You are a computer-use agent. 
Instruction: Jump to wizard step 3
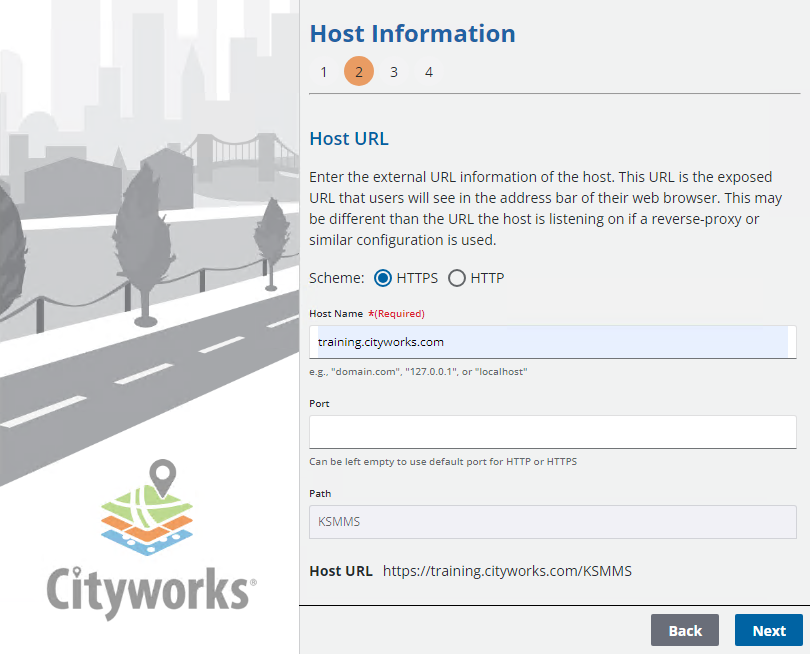tap(394, 72)
